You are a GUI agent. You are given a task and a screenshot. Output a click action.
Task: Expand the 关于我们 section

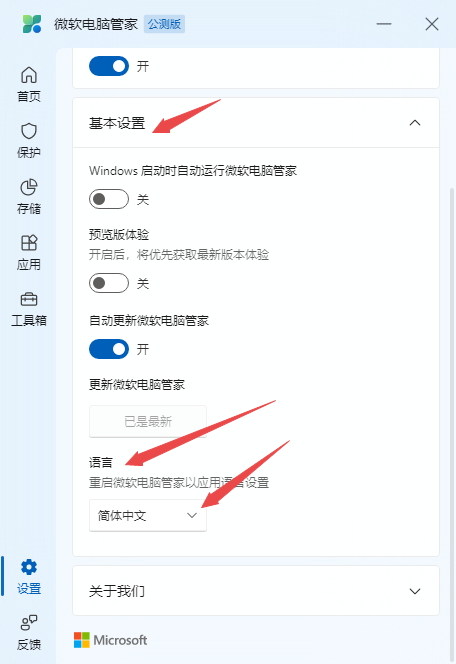pos(256,591)
